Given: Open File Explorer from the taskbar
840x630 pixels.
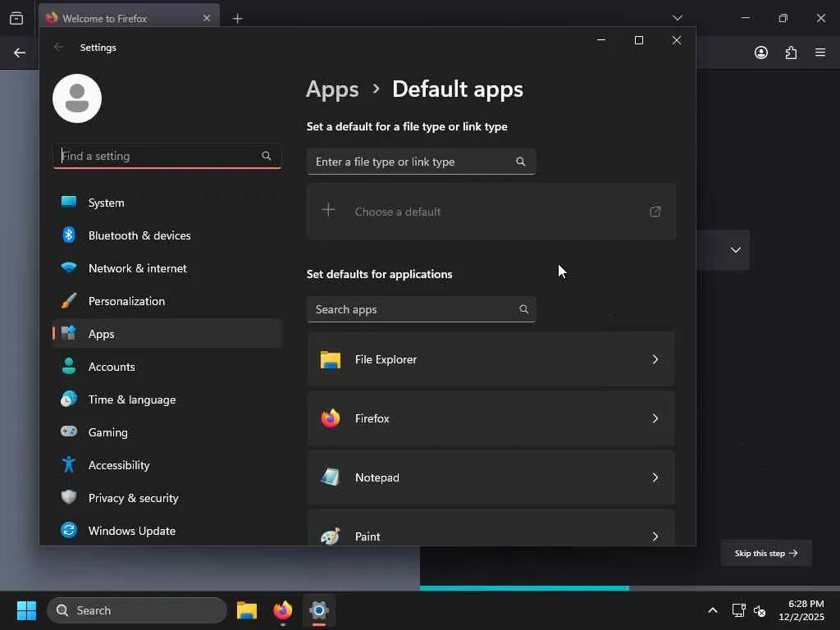Looking at the screenshot, I should pos(247,610).
